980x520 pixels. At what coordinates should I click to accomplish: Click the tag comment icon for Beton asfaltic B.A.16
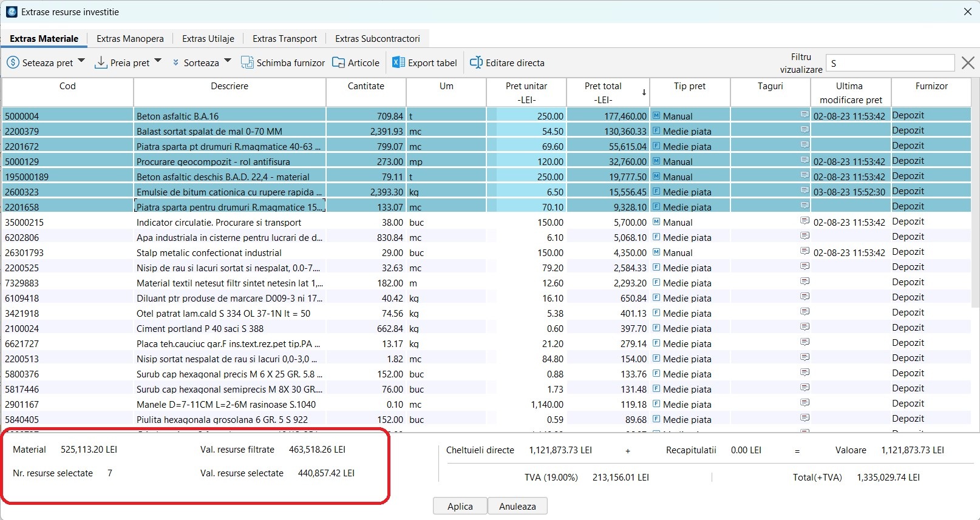pyautogui.click(x=805, y=115)
